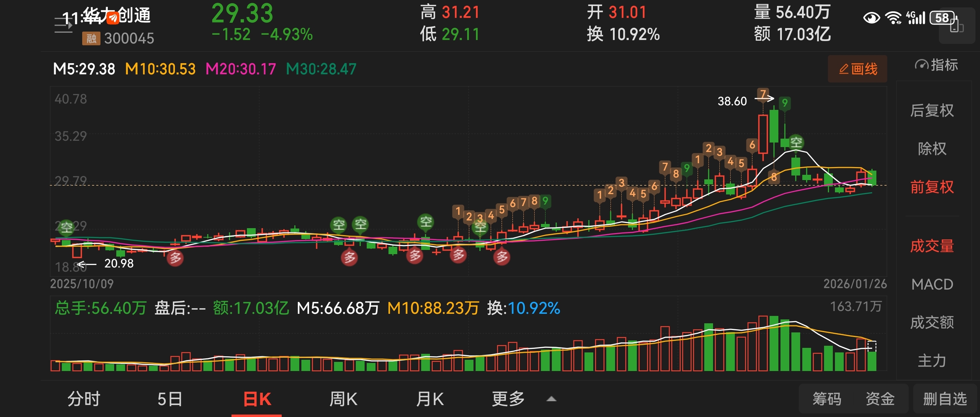
Task: Switch sub-chart to MACD indicator
Action: point(932,284)
